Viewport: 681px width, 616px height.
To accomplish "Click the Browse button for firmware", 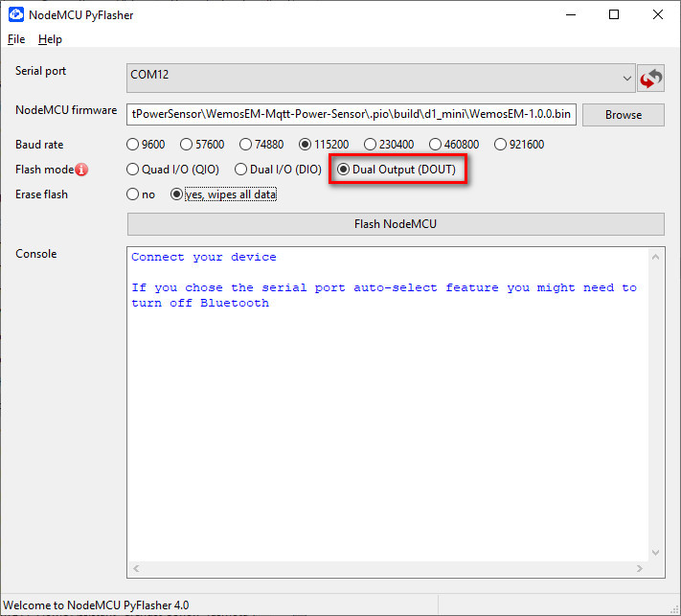I will pos(624,115).
